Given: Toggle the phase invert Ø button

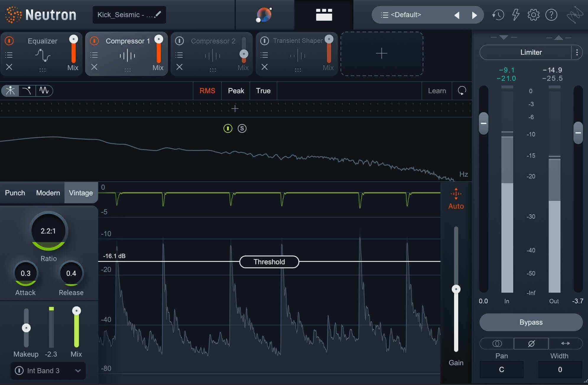Looking at the screenshot, I should 531,343.
